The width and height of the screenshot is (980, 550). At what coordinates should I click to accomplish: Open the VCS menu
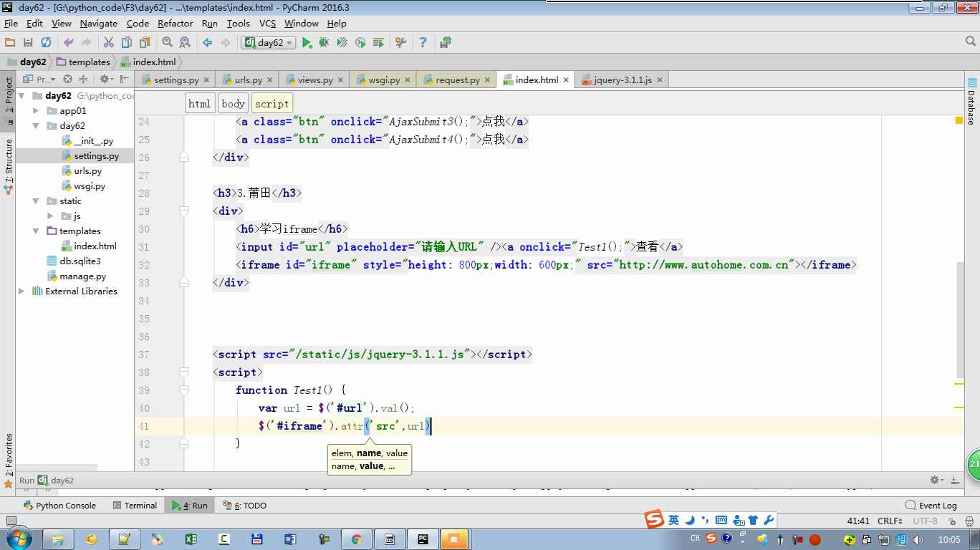(x=267, y=23)
